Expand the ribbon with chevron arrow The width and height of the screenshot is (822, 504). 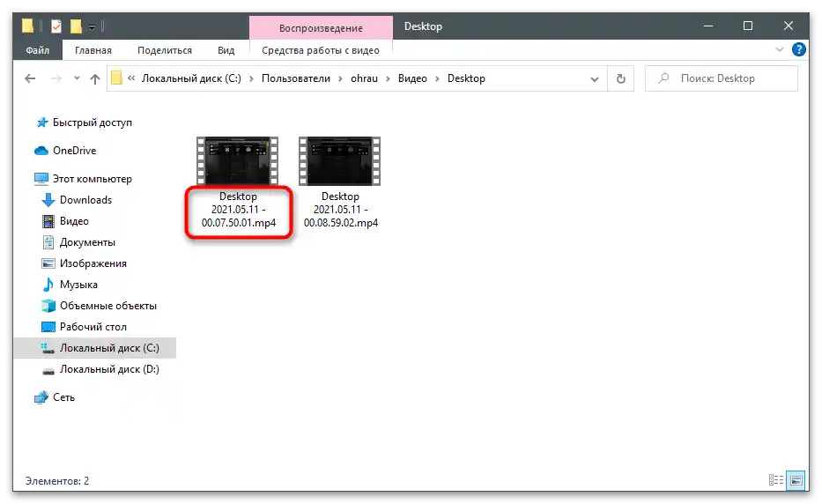point(780,50)
